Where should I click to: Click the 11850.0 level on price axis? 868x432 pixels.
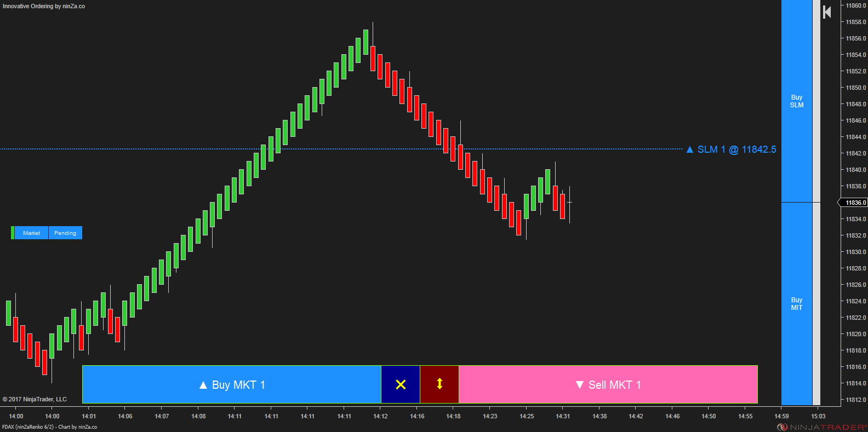tap(855, 88)
